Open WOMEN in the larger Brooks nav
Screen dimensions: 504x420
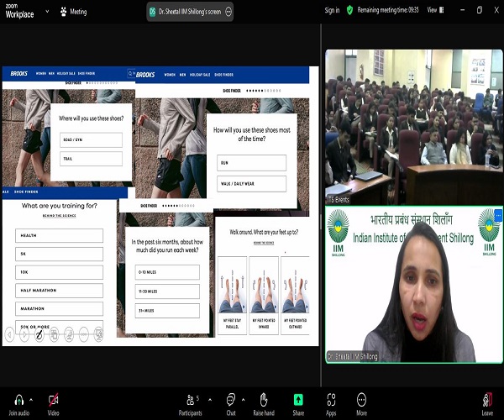coord(170,75)
